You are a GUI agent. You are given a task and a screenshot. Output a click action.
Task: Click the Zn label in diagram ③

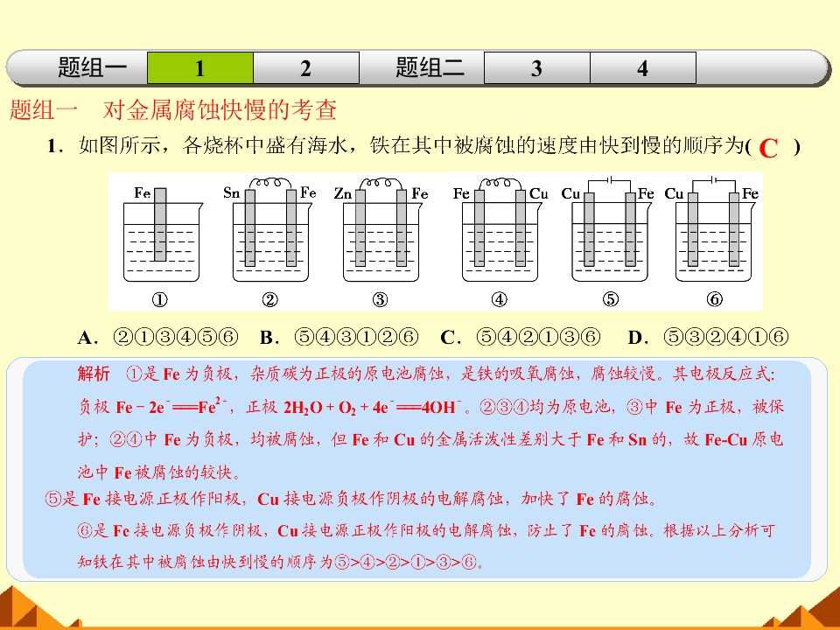pyautogui.click(x=342, y=192)
